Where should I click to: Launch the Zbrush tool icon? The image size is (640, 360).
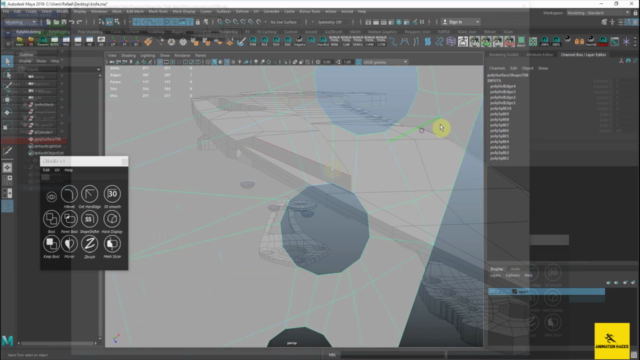tap(89, 244)
